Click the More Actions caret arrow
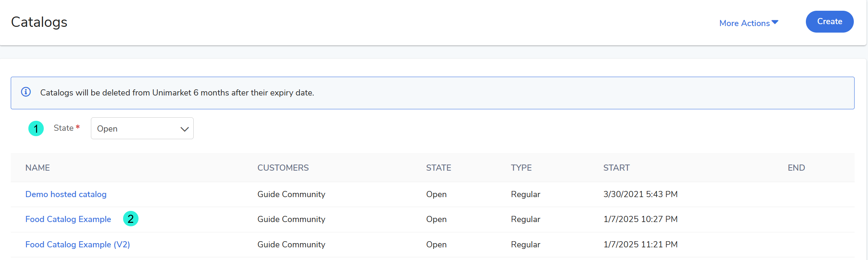868x260 pixels. click(x=775, y=22)
